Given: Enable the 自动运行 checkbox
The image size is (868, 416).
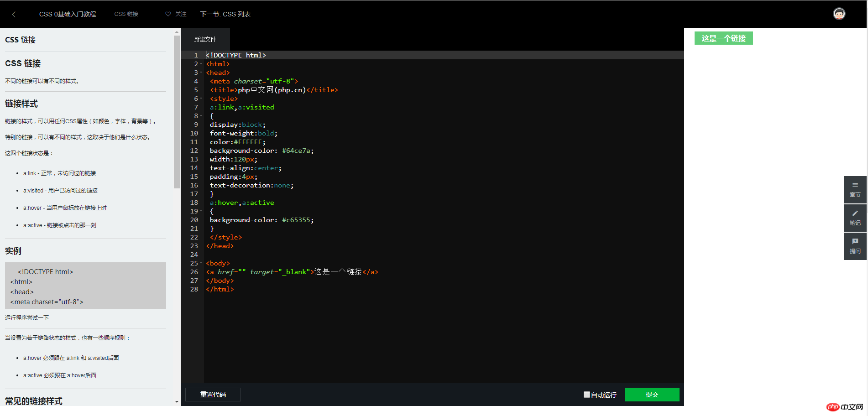Looking at the screenshot, I should coord(586,395).
